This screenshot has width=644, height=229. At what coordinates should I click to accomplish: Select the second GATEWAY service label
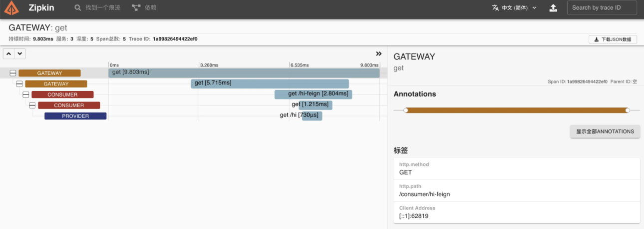[x=56, y=84]
